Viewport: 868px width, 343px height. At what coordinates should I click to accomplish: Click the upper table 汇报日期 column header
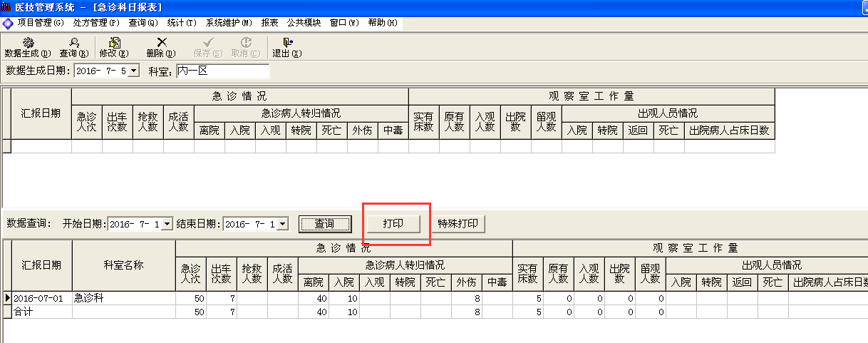(x=41, y=113)
